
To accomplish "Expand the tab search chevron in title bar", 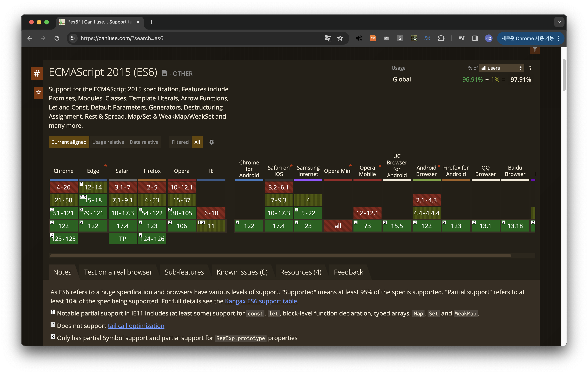I will coord(559,22).
